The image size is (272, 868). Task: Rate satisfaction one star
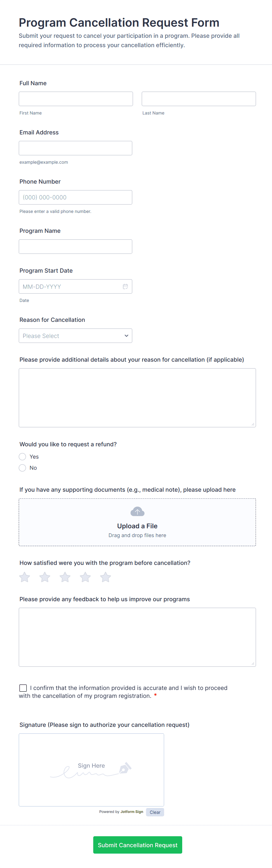point(25,577)
